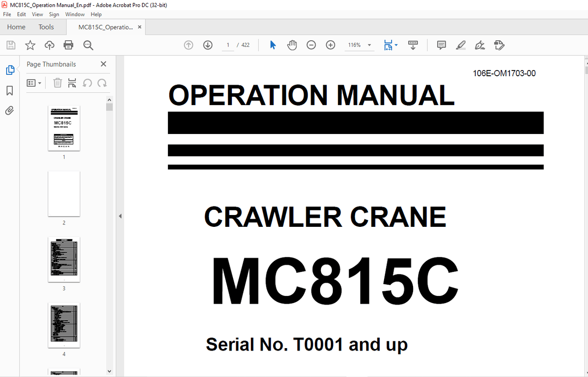Open the sign document pen icon

click(x=480, y=45)
